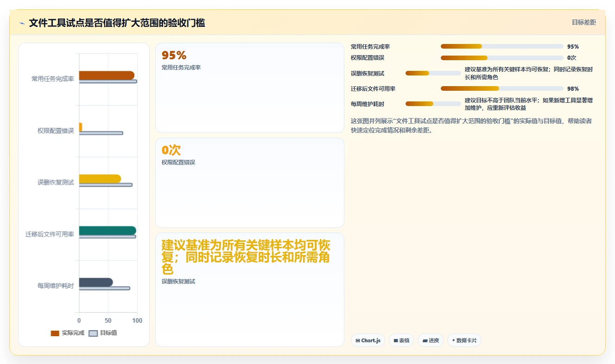Click the 误删恢复测试 axis label in the chart
The height and width of the screenshot is (364, 615).
coord(56,182)
